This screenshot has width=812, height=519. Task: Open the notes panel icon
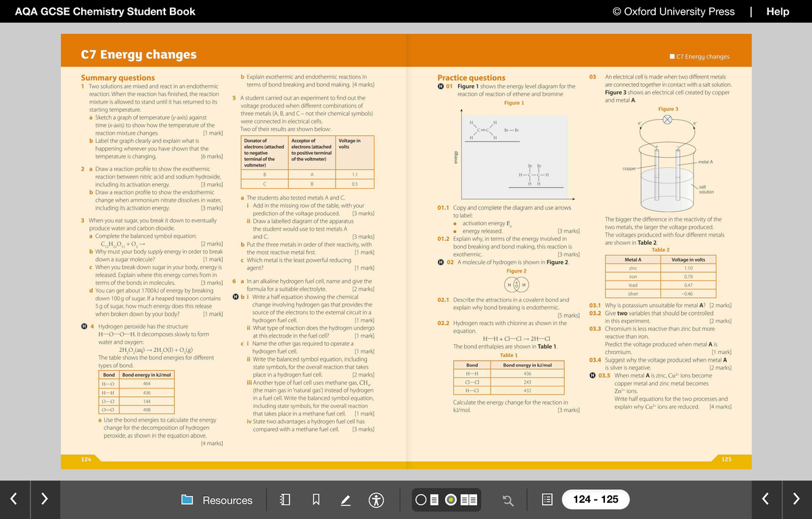285,500
